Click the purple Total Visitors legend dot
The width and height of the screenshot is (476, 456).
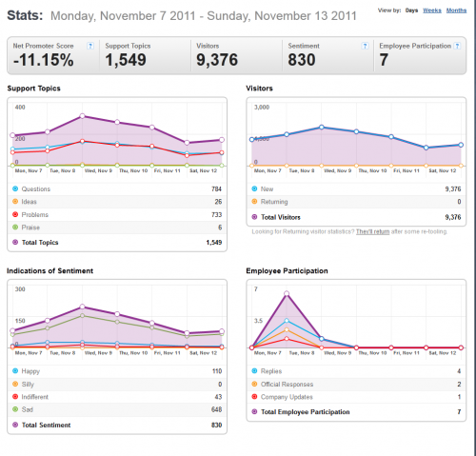[x=254, y=217]
